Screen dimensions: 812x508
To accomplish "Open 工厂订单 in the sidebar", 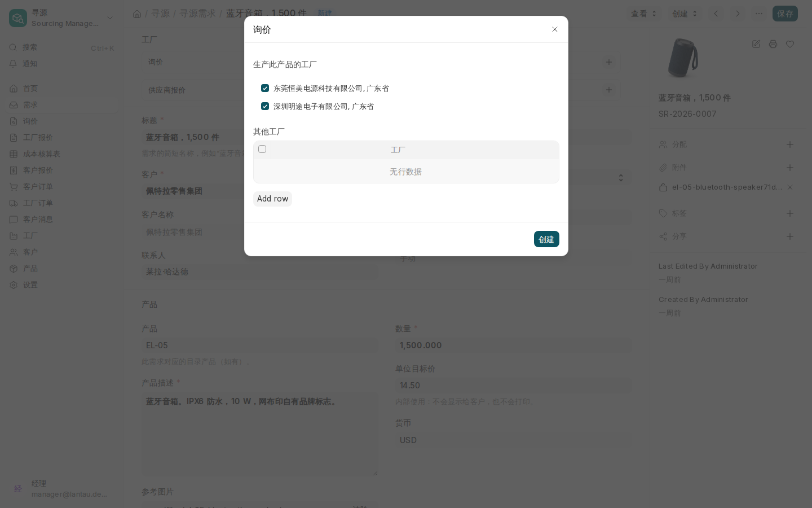I will tap(62, 203).
